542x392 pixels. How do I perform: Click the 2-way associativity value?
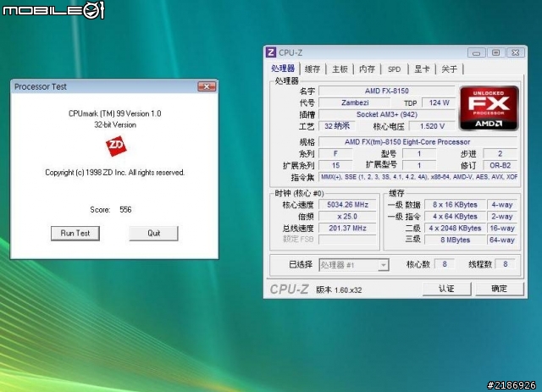coord(502,217)
